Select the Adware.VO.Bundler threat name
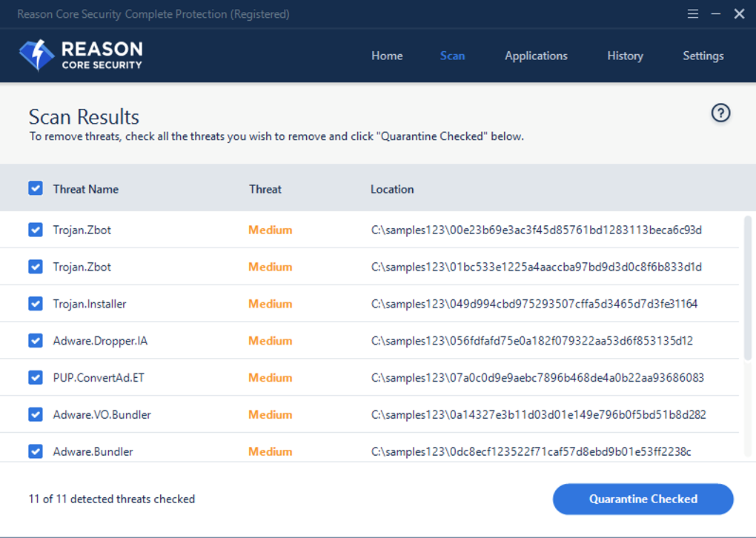This screenshot has height=538, width=756. 102,414
